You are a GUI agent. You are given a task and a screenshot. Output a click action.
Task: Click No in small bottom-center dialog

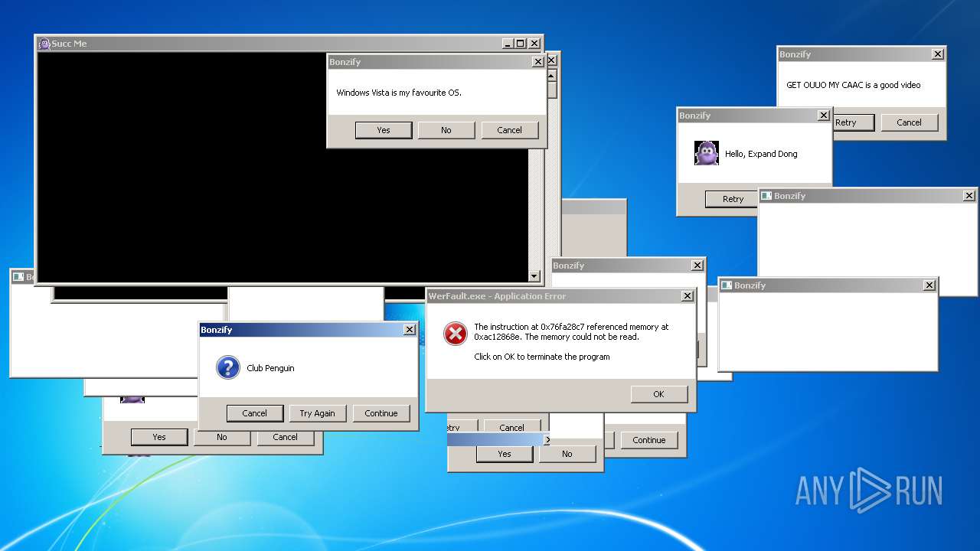pyautogui.click(x=567, y=454)
